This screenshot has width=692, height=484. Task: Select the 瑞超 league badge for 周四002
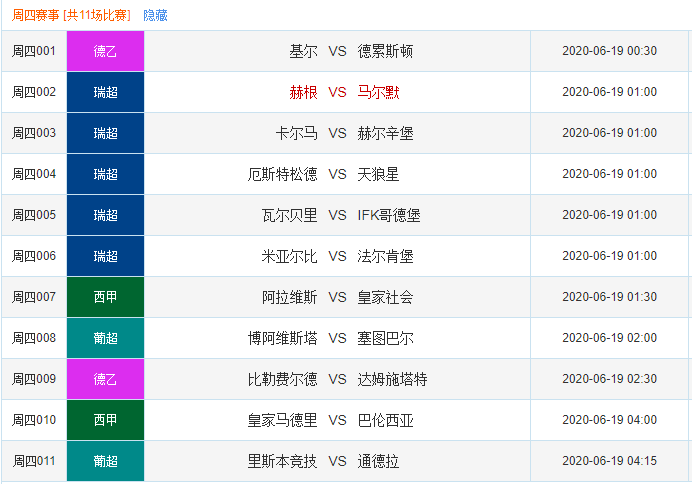(x=105, y=92)
